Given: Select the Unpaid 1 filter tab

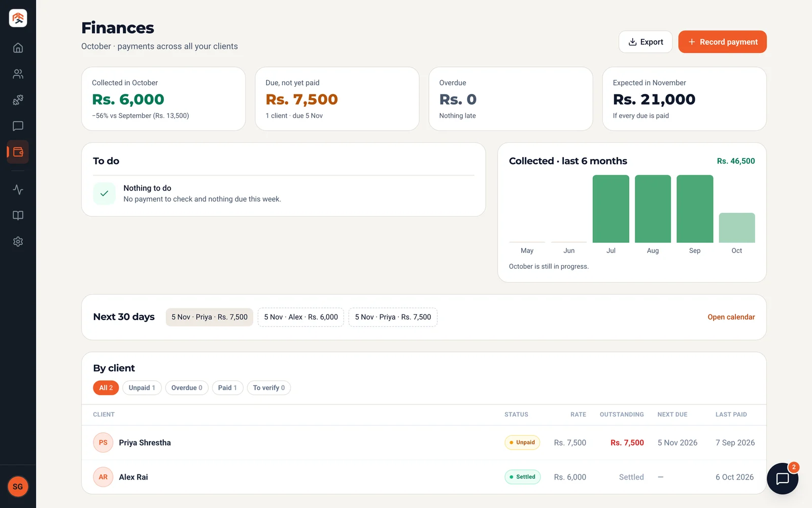Looking at the screenshot, I should pyautogui.click(x=142, y=388).
